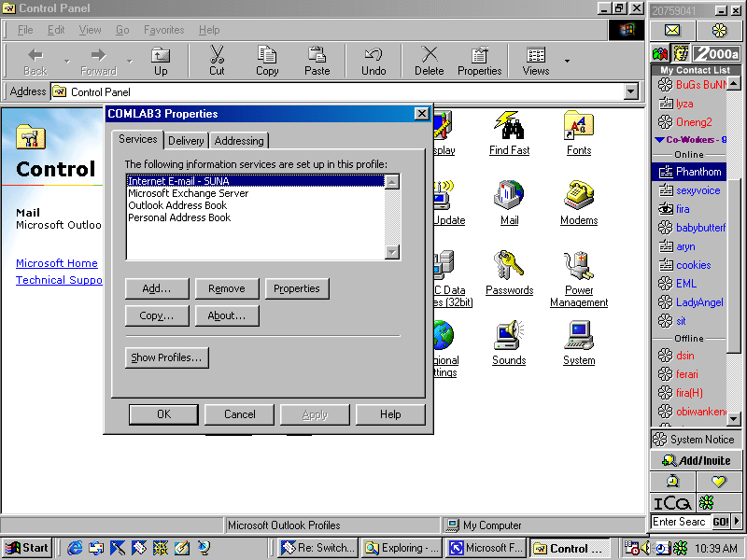
Task: Select Phanthom in ICQ contact list
Action: tap(689, 172)
